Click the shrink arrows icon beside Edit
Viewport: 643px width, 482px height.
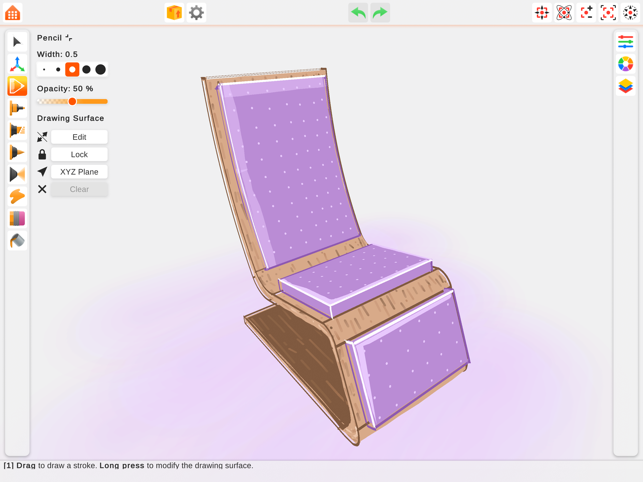[x=42, y=137]
